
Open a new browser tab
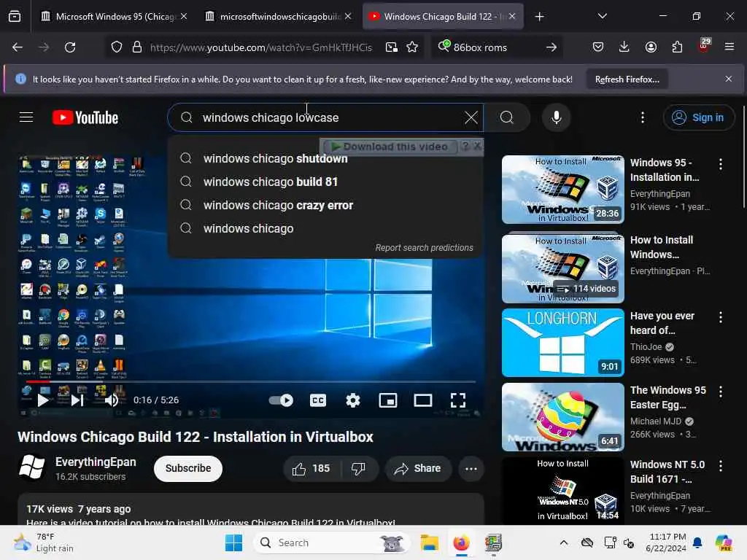pos(539,17)
